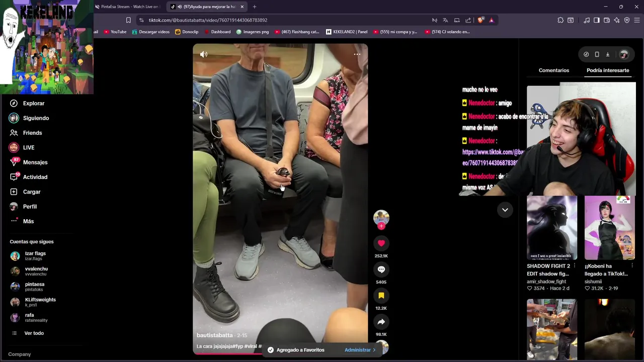The width and height of the screenshot is (644, 362).
Task: Go to next video with down chevron
Action: (x=505, y=210)
